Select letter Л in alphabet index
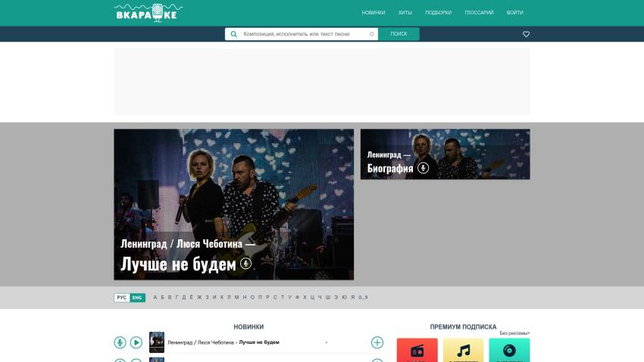The width and height of the screenshot is (644, 362). pyautogui.click(x=229, y=298)
